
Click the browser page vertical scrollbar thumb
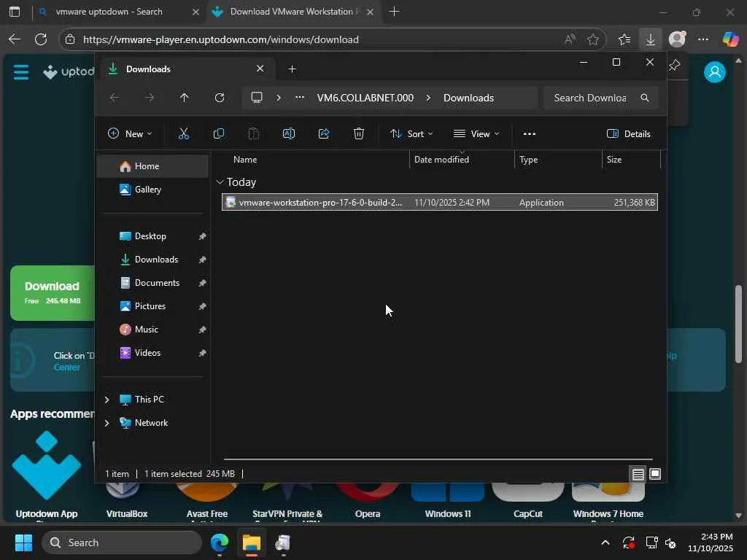point(738,324)
